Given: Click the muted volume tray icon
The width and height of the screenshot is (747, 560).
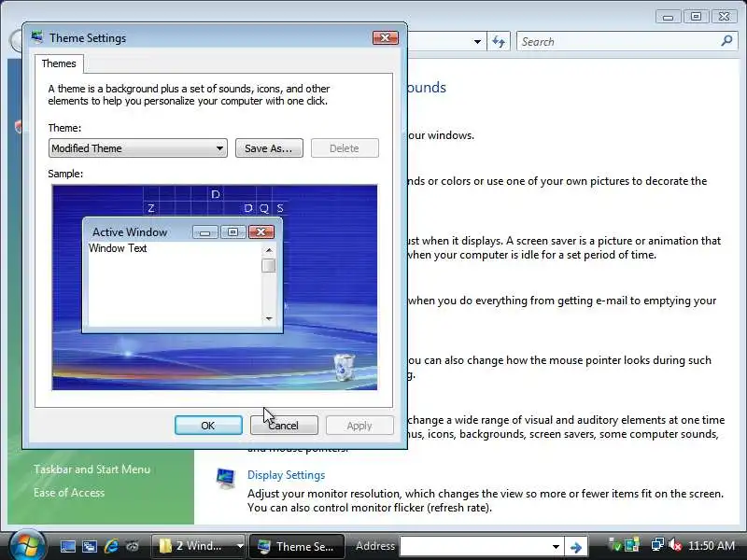Looking at the screenshot, I should tap(674, 545).
